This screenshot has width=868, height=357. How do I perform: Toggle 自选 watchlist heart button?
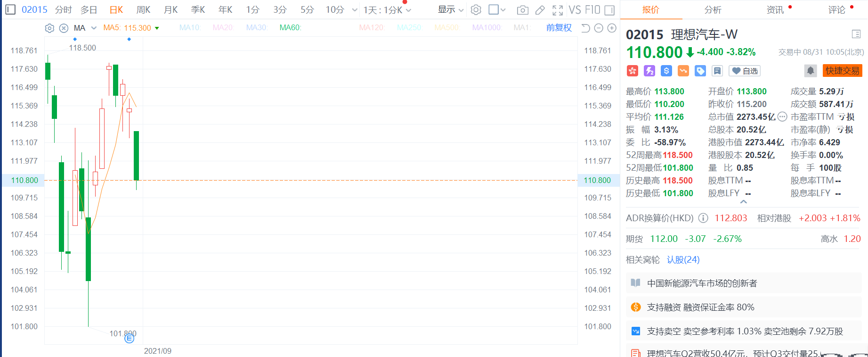(x=745, y=71)
